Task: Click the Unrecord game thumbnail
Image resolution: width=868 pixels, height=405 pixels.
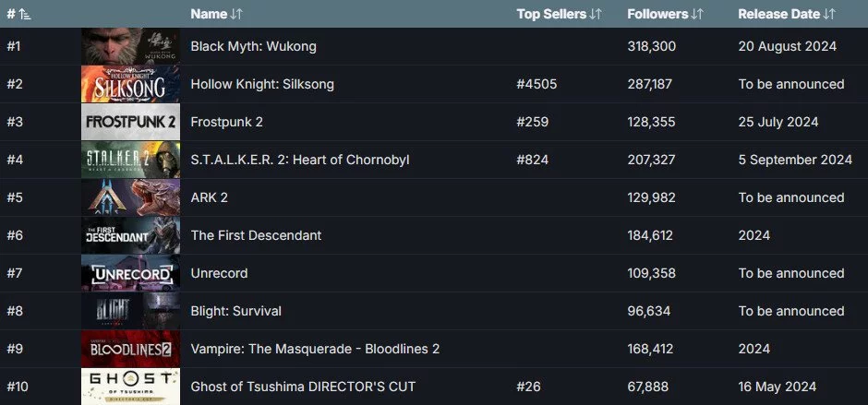Action: [x=130, y=273]
